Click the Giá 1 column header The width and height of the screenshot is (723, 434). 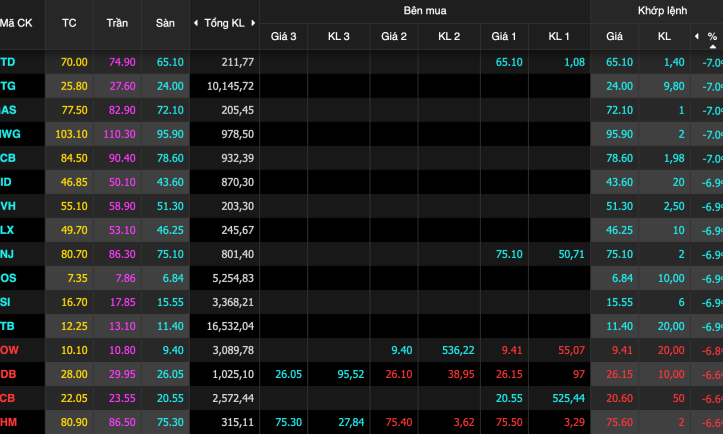click(504, 36)
